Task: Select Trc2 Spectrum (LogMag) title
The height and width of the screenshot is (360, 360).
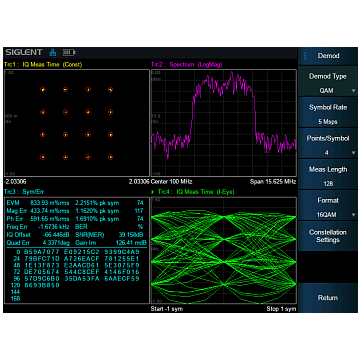Action: [x=187, y=65]
